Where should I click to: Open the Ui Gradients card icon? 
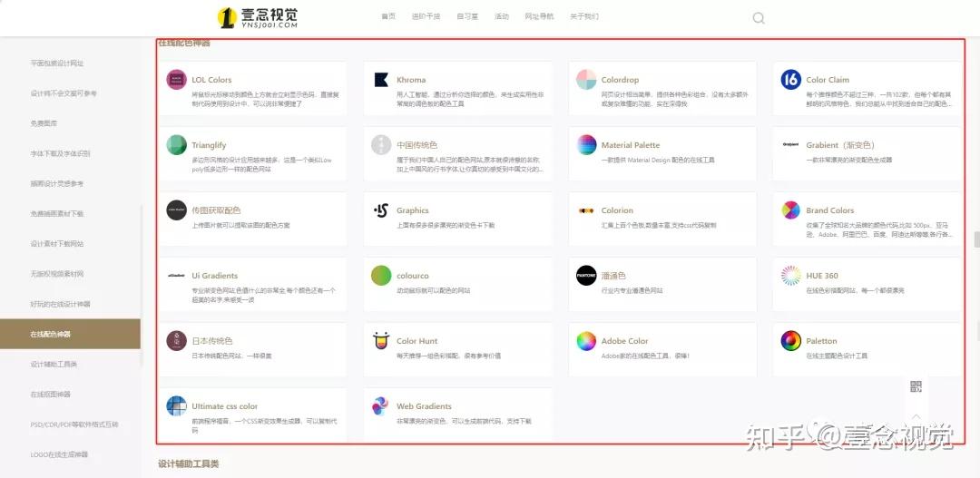click(177, 276)
